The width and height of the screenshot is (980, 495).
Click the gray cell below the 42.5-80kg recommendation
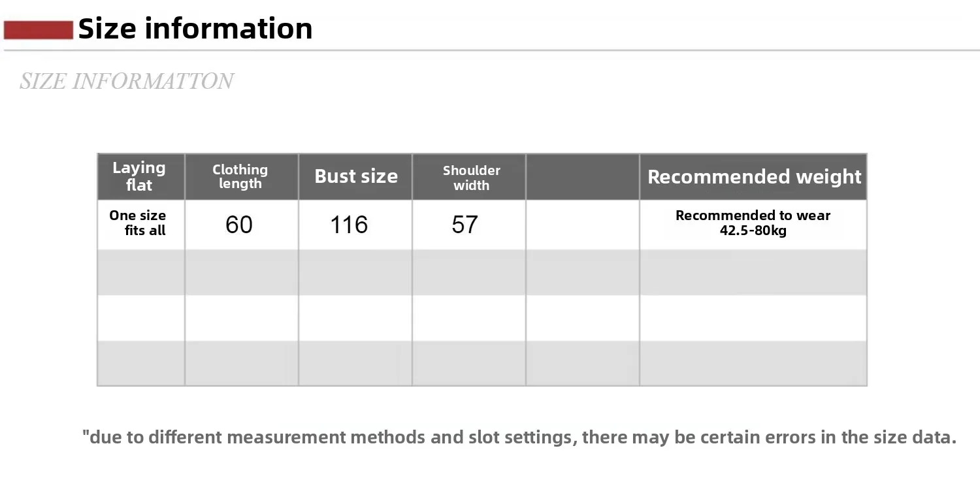pos(753,272)
